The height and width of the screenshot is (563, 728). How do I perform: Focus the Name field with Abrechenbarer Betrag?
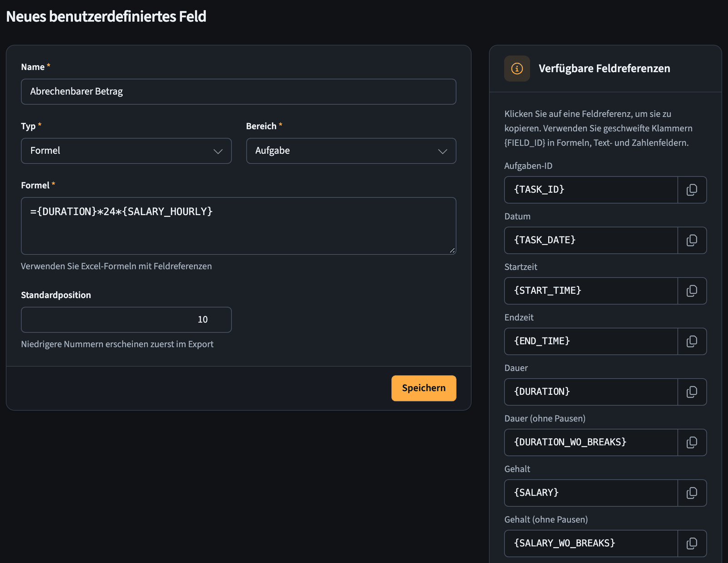238,91
